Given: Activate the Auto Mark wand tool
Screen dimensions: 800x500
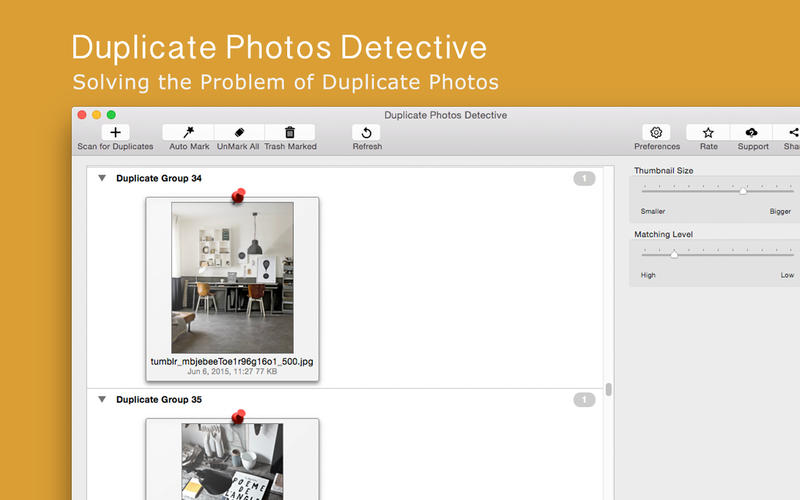Looking at the screenshot, I should pos(189,133).
